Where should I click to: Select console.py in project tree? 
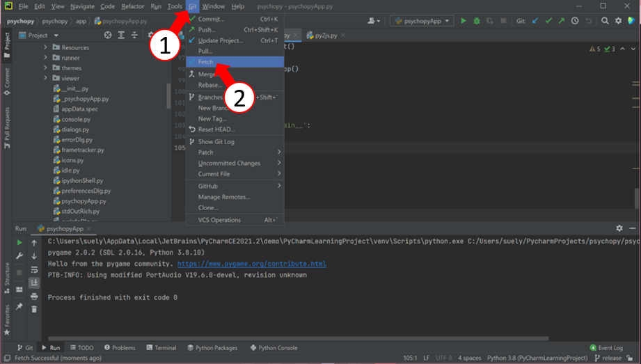(76, 120)
